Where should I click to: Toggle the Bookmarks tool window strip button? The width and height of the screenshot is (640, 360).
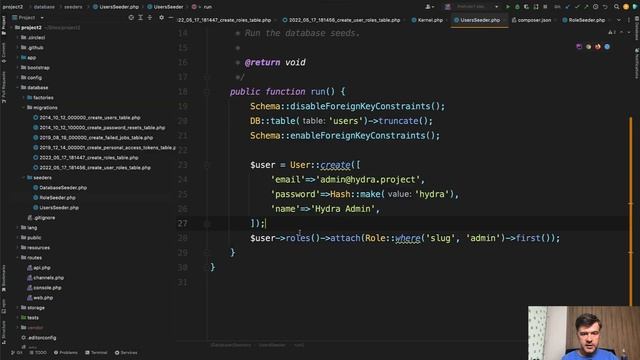tap(4, 278)
